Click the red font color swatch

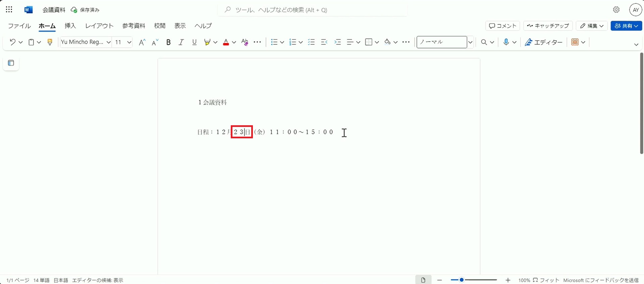coord(226,42)
